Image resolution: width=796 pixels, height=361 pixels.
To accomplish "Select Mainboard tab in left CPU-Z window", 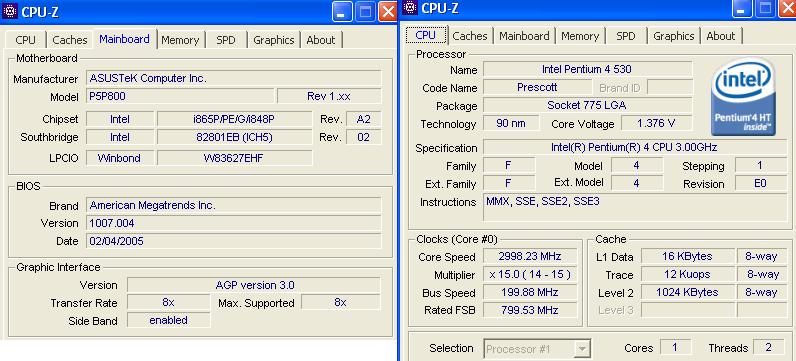I will pos(124,39).
